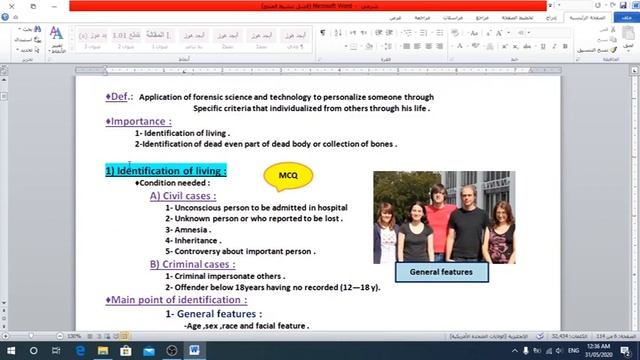Switch to the Insert ribbon tab

click(551, 18)
